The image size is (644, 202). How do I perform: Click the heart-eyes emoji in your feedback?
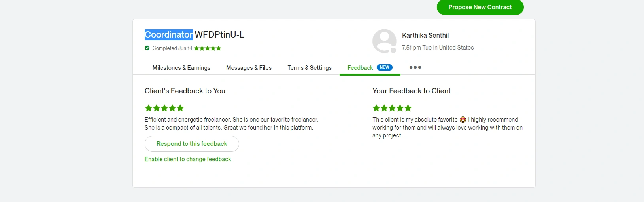(463, 120)
